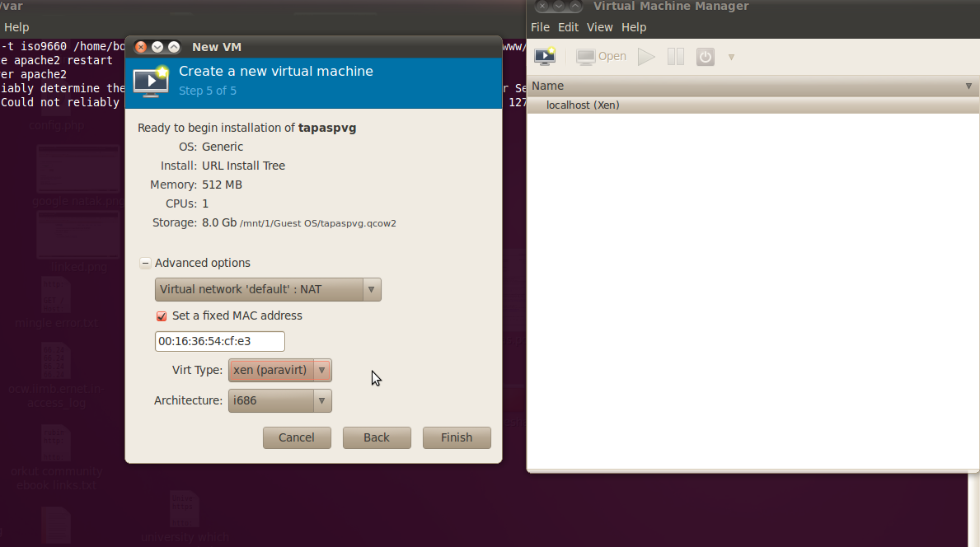
Task: Click the wizard icon in New VM header
Action: click(151, 80)
